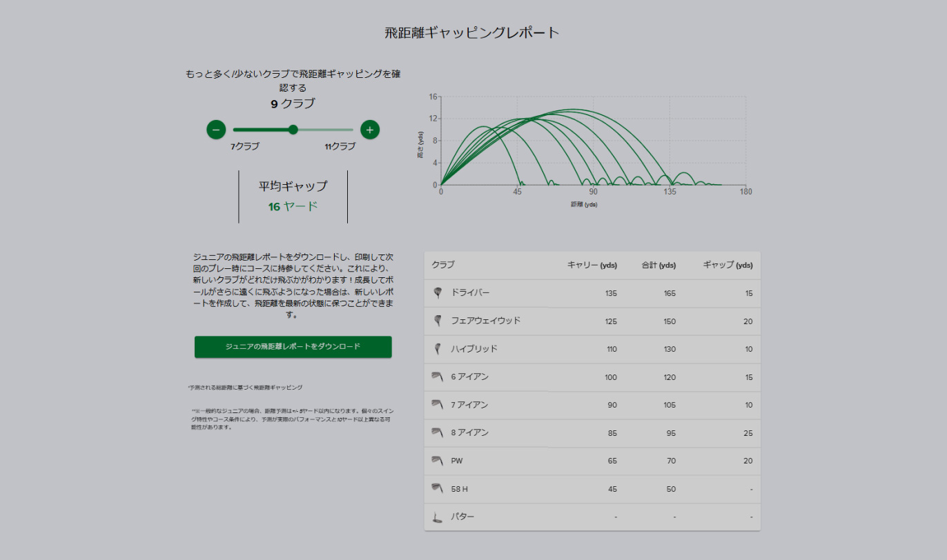The image size is (947, 560).
Task: Click the driver club icon
Action: tap(436, 293)
